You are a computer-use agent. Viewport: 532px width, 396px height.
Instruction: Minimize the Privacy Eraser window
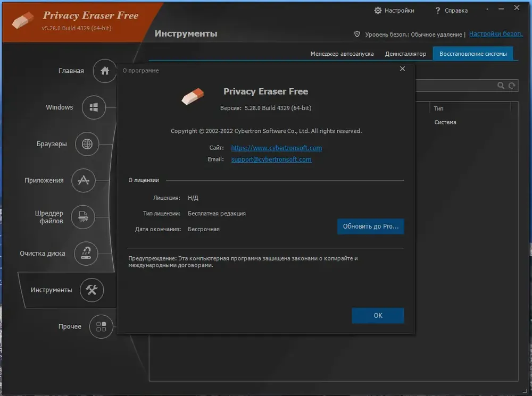pyautogui.click(x=501, y=9)
